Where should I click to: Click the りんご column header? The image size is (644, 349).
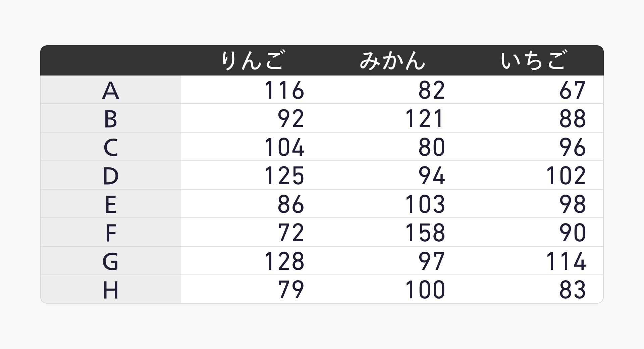[x=252, y=60]
